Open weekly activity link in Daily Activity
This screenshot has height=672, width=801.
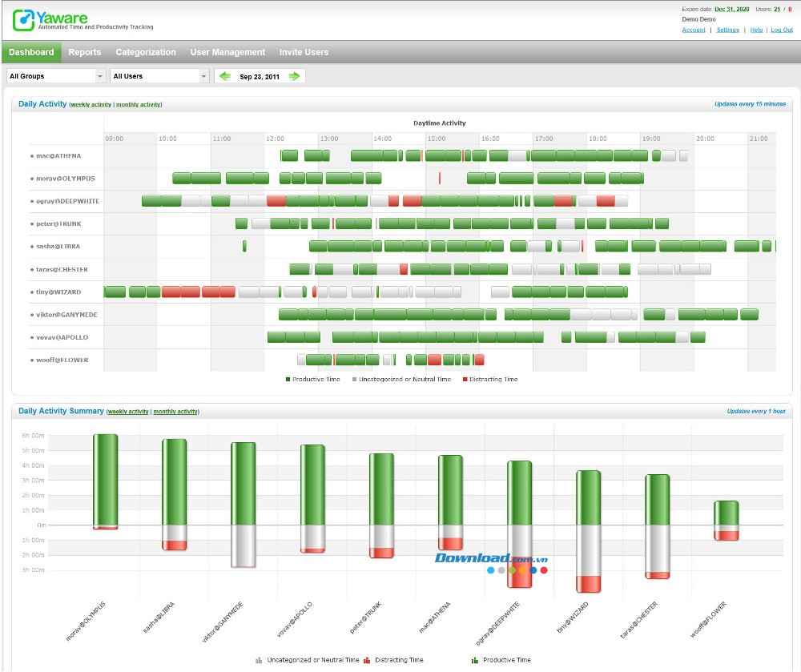(x=91, y=105)
